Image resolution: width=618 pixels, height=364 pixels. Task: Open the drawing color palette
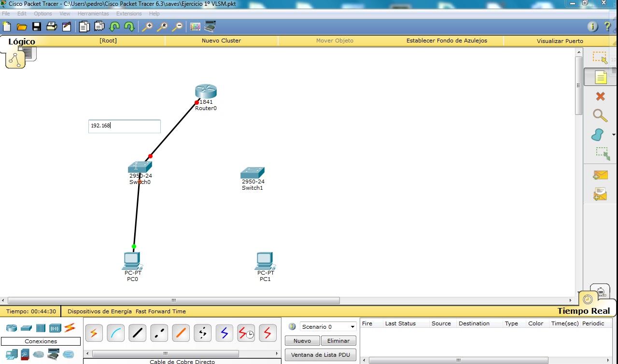195,27
